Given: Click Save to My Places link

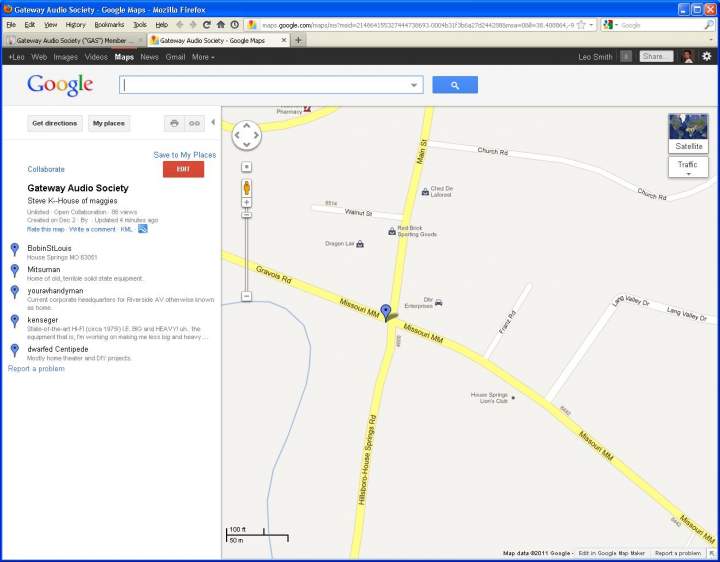Looking at the screenshot, I should (x=185, y=155).
